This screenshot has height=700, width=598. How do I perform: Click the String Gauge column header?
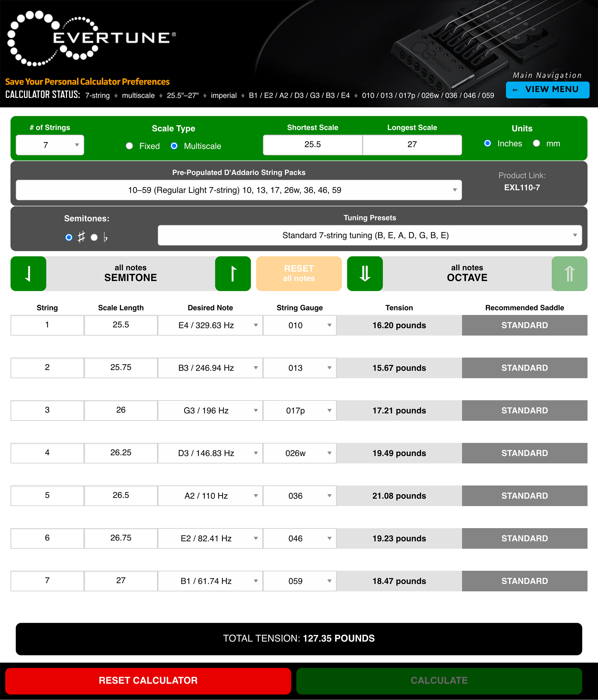(300, 308)
